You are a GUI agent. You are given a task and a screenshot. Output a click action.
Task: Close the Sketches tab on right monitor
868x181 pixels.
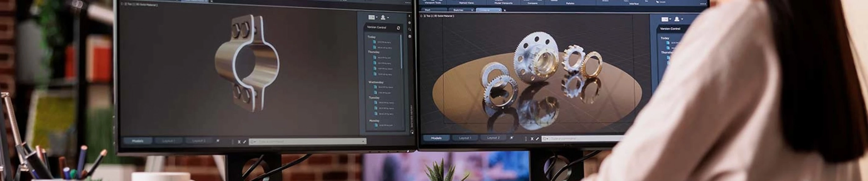click(472, 10)
